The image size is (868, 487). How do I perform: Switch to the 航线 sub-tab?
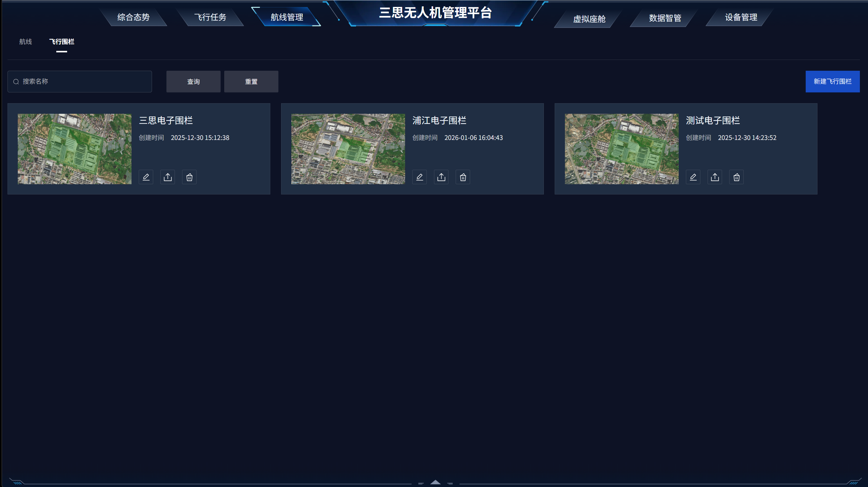pyautogui.click(x=26, y=42)
